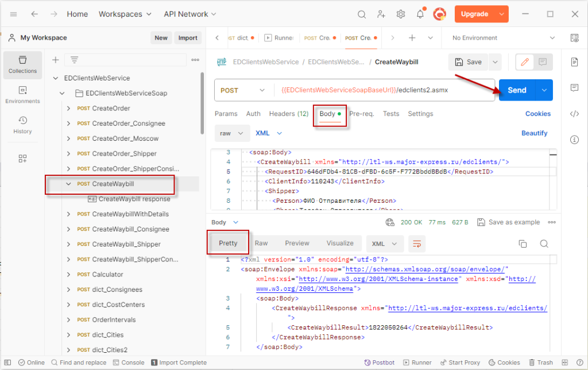Image resolution: width=588 pixels, height=370 pixels.
Task: Open the Cookies link
Action: pos(537,114)
